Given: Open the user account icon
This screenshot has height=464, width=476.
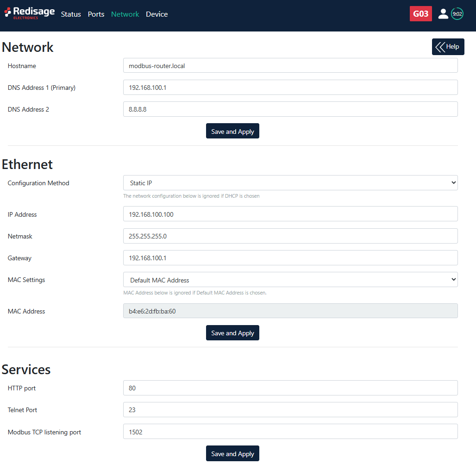Looking at the screenshot, I should pos(443,14).
